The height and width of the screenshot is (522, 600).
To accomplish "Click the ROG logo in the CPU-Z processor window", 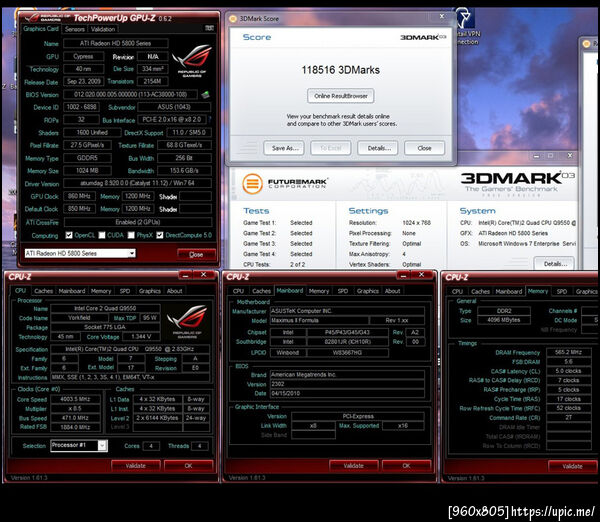I will pyautogui.click(x=187, y=321).
